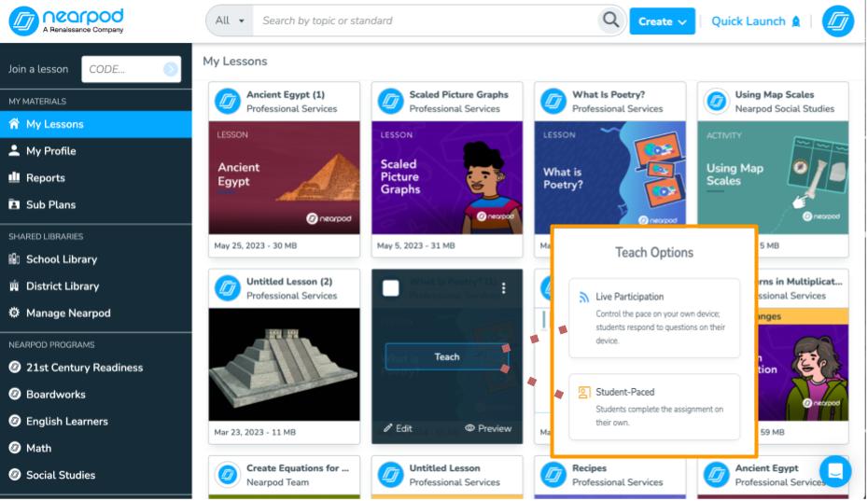Click the icon beside 21st Century Readiness
Viewport: 868px width, 501px height.
click(x=15, y=367)
